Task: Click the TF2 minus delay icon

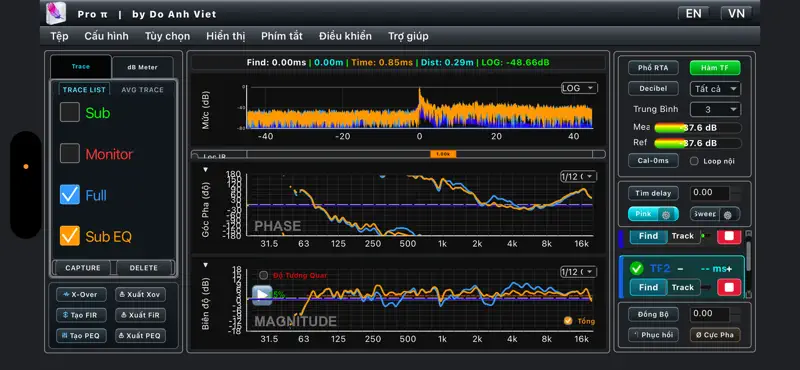Action: (680, 268)
